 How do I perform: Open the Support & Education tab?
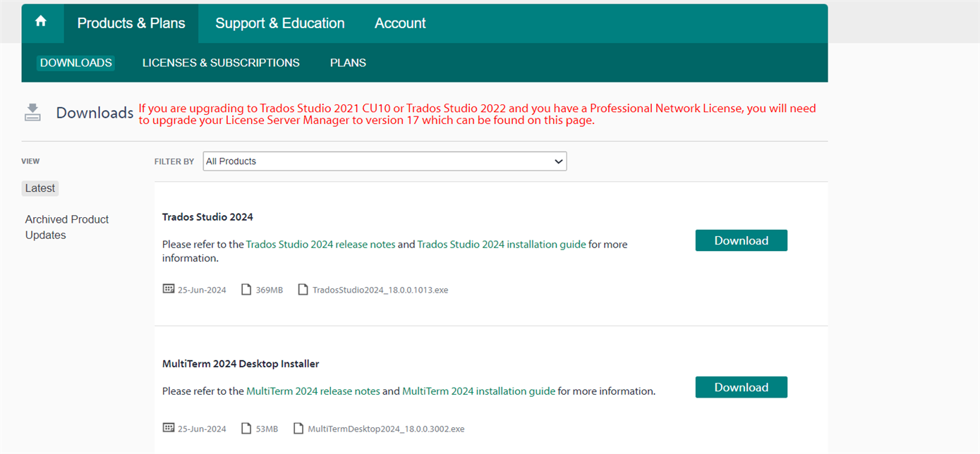click(x=280, y=23)
